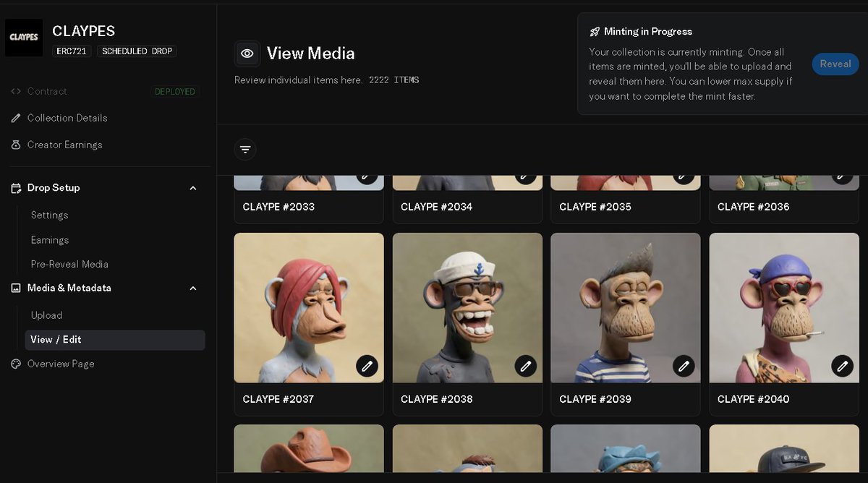Image resolution: width=868 pixels, height=483 pixels.
Task: Click the SCHEDULED DROP badge
Action: (x=137, y=51)
